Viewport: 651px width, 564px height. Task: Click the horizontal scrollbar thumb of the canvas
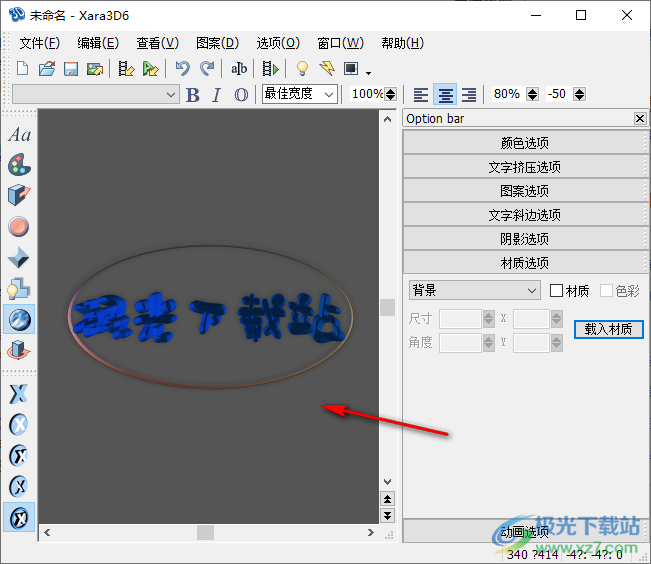click(x=205, y=532)
